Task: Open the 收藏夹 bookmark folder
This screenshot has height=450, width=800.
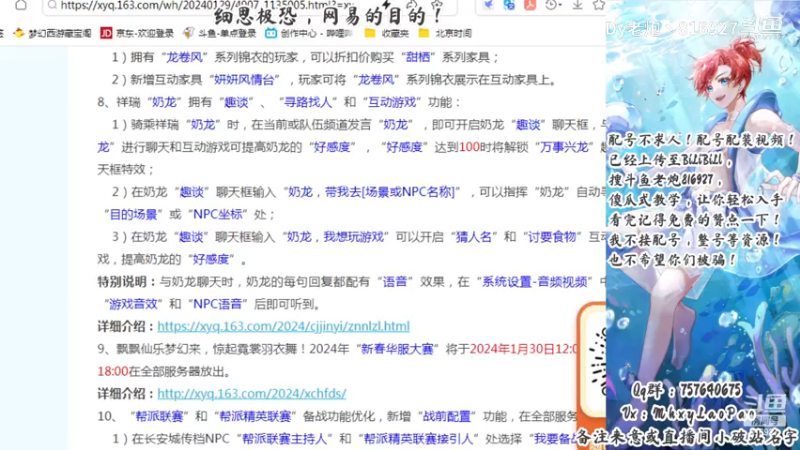Action: pyautogui.click(x=387, y=33)
